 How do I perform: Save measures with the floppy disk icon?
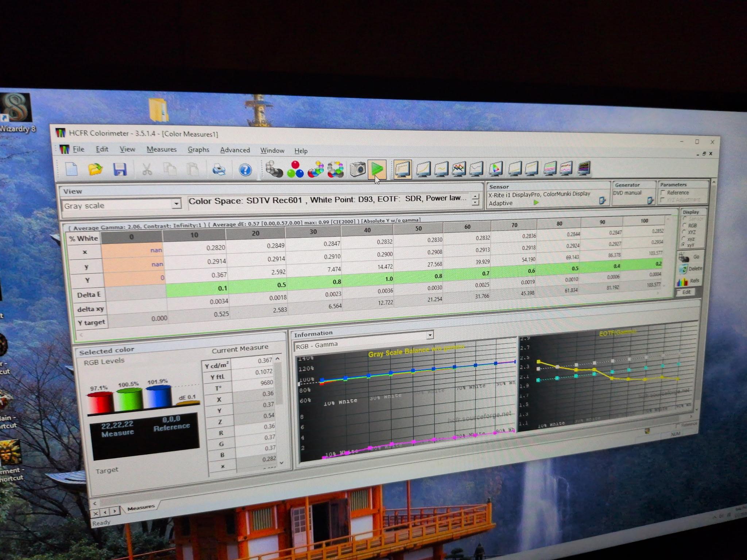(120, 170)
